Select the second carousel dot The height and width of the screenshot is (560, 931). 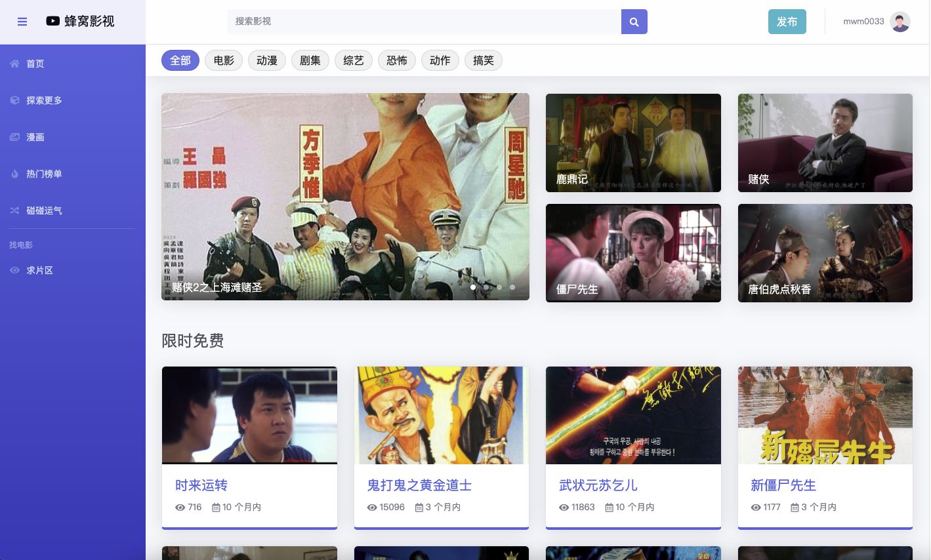[x=486, y=287]
